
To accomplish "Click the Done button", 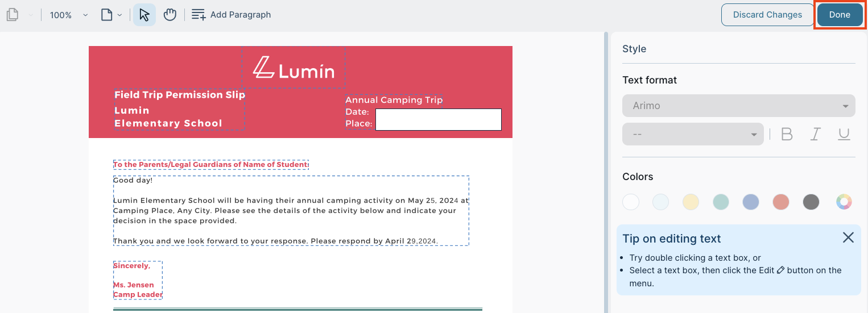I will [x=840, y=15].
